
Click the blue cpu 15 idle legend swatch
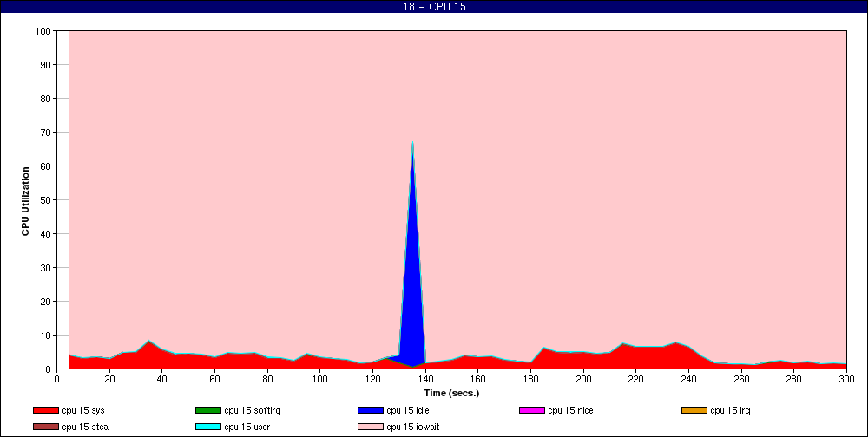pos(371,410)
